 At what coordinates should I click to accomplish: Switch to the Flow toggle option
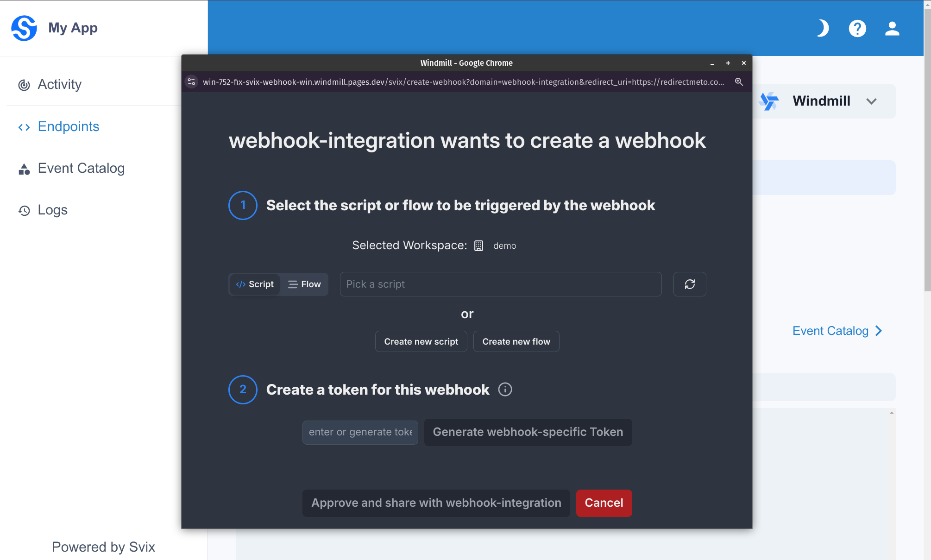304,284
